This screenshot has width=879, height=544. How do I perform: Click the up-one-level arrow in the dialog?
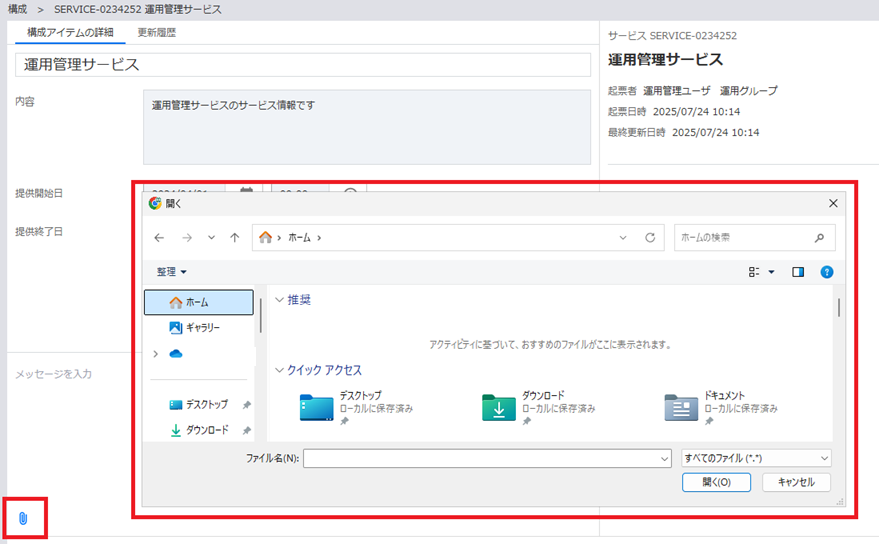coord(234,238)
